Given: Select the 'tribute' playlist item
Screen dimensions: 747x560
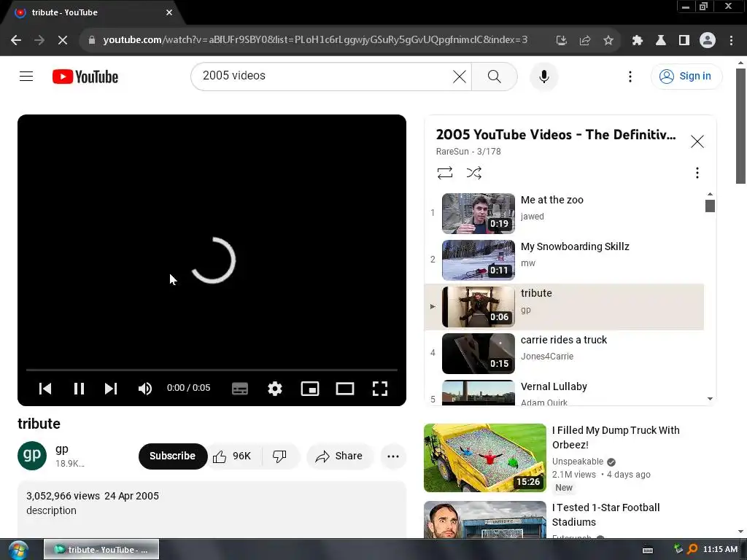Looking at the screenshot, I should coord(564,307).
